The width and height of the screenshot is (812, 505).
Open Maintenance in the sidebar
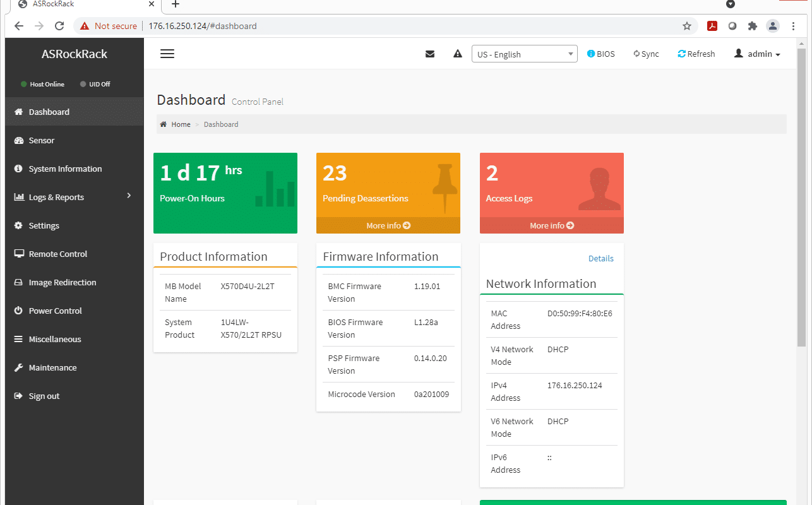click(75, 367)
